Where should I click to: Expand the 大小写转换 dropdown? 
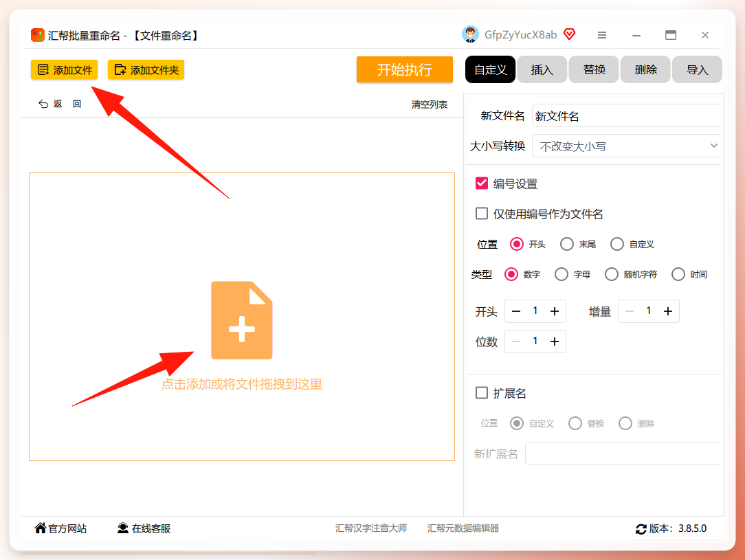pos(626,146)
